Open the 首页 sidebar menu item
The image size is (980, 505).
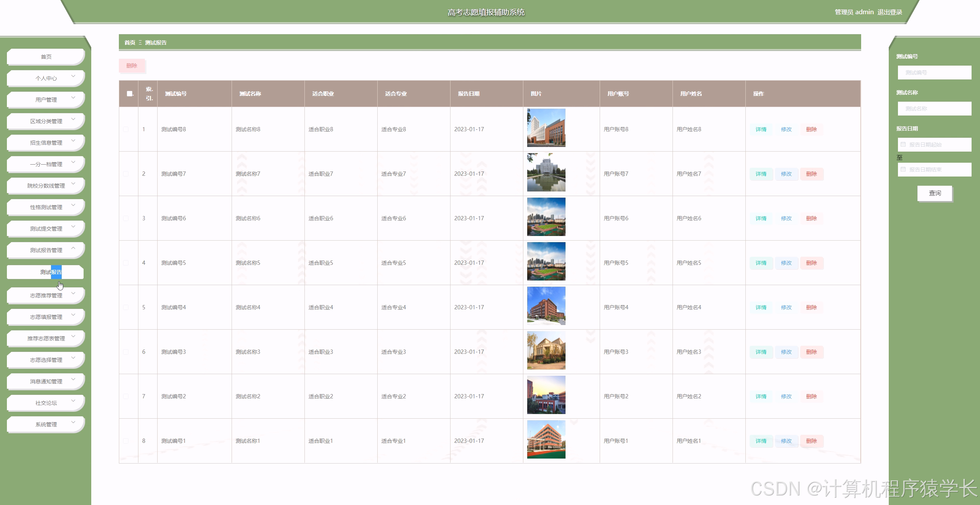tap(46, 57)
